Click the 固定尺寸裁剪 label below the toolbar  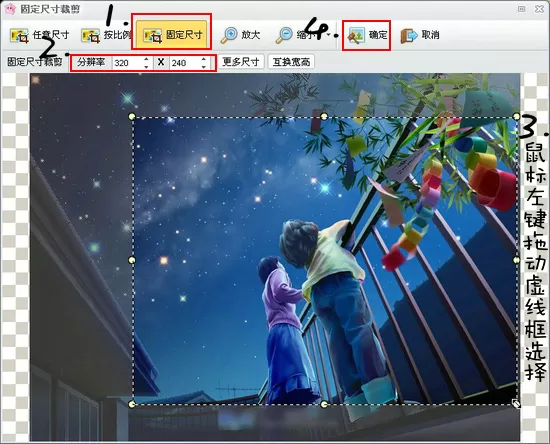[35, 62]
